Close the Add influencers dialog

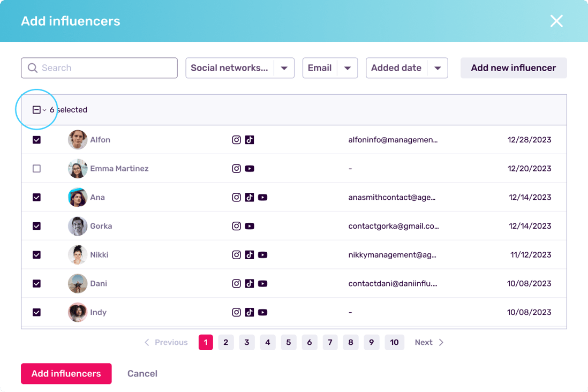pos(556,21)
